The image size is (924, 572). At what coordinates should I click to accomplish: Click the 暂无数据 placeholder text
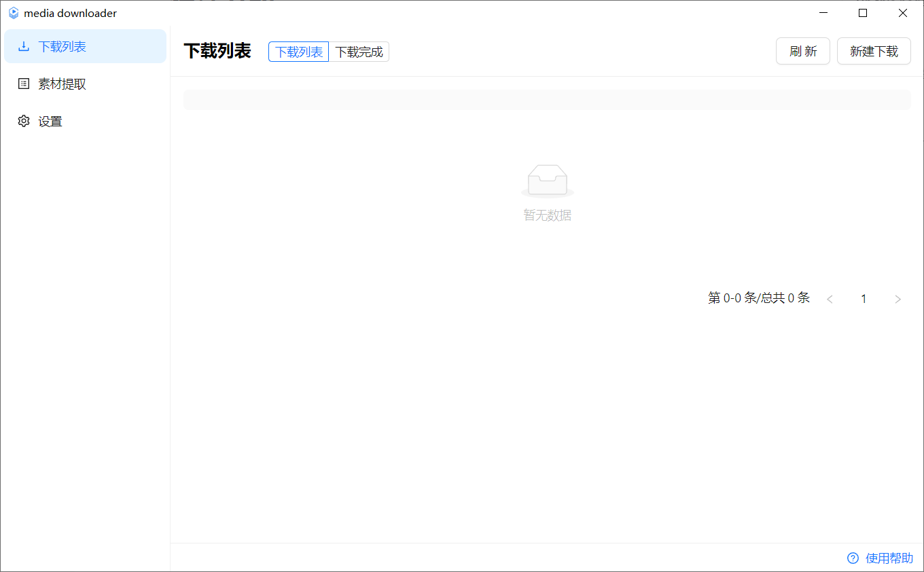pyautogui.click(x=548, y=215)
